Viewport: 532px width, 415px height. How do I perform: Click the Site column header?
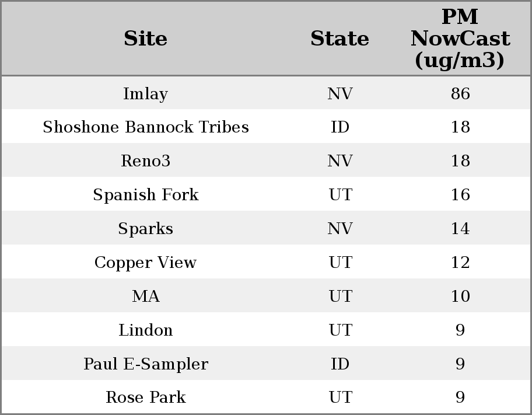point(145,39)
